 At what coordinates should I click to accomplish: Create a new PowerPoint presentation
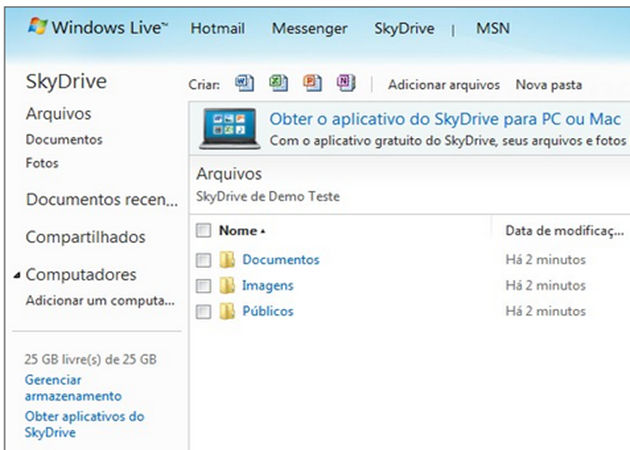[x=312, y=84]
